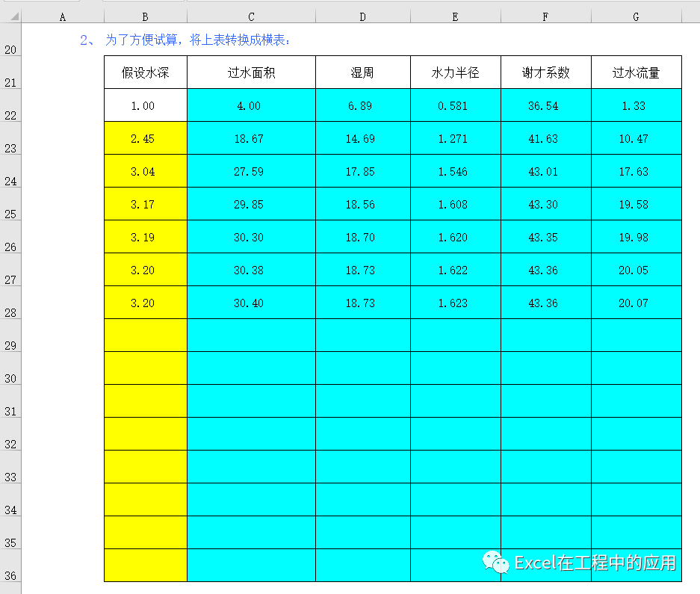Click header cell 水力半径
Viewport: 700px width, 594px height.
[x=456, y=72]
